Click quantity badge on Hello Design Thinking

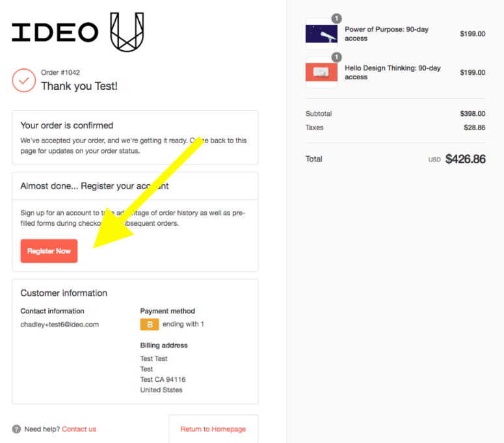coord(336,57)
